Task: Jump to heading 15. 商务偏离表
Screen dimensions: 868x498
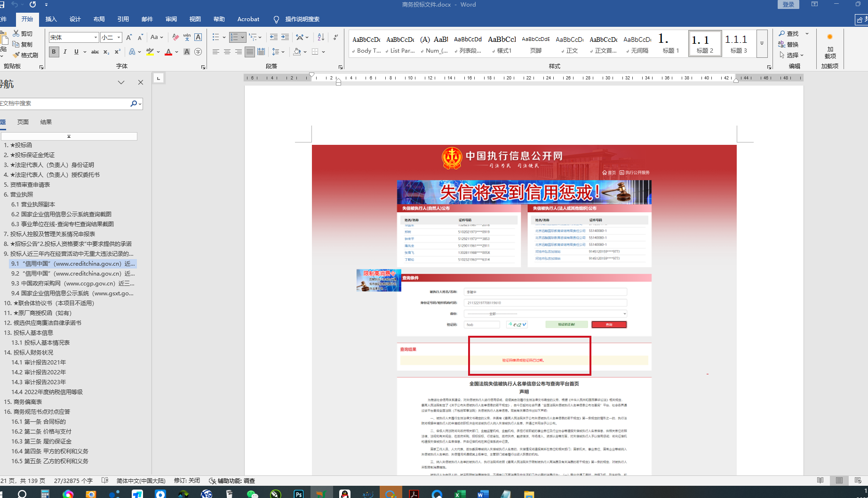Action: coord(23,402)
